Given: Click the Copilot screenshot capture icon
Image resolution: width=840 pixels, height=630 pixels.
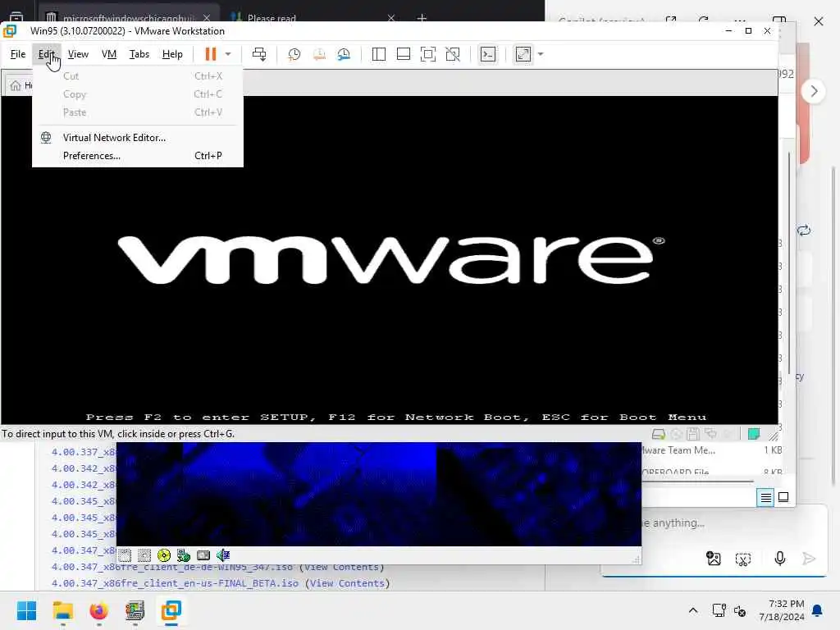Looking at the screenshot, I should point(743,559).
